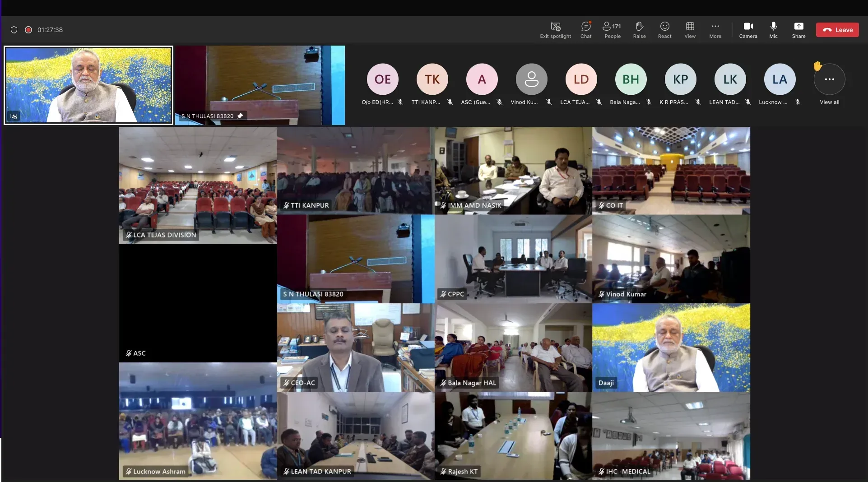Screen dimensions: 868x482
Task: Click the pin icon next to S N THULASI 83820
Action: [240, 116]
